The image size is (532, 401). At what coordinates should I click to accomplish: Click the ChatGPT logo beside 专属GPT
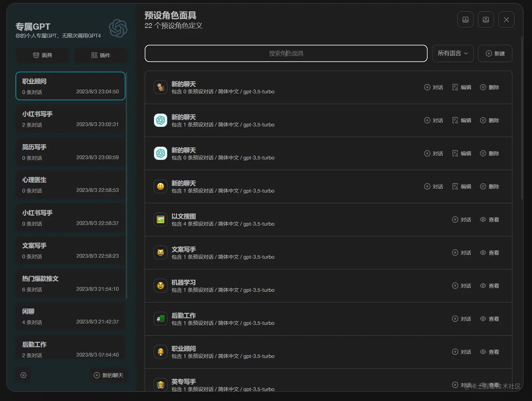[118, 28]
